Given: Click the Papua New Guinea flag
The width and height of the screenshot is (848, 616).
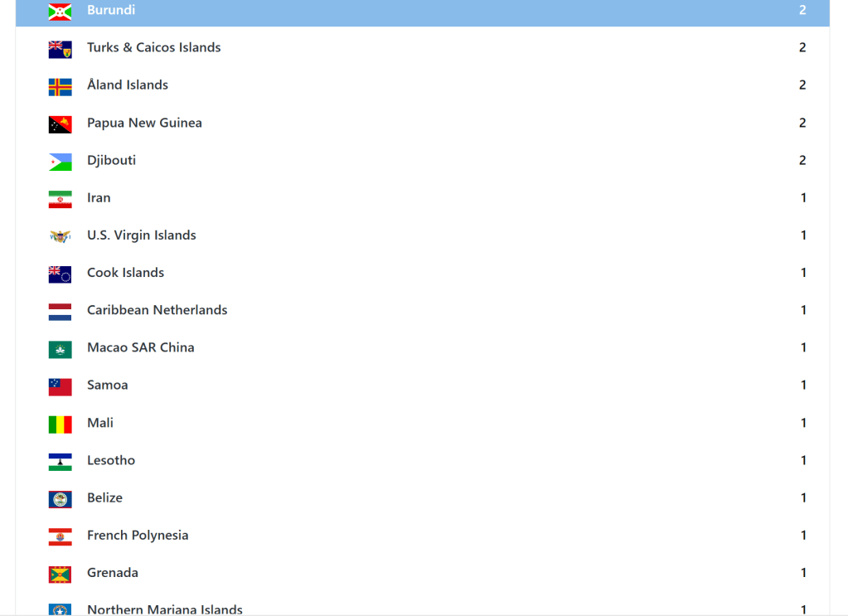Looking at the screenshot, I should [60, 124].
